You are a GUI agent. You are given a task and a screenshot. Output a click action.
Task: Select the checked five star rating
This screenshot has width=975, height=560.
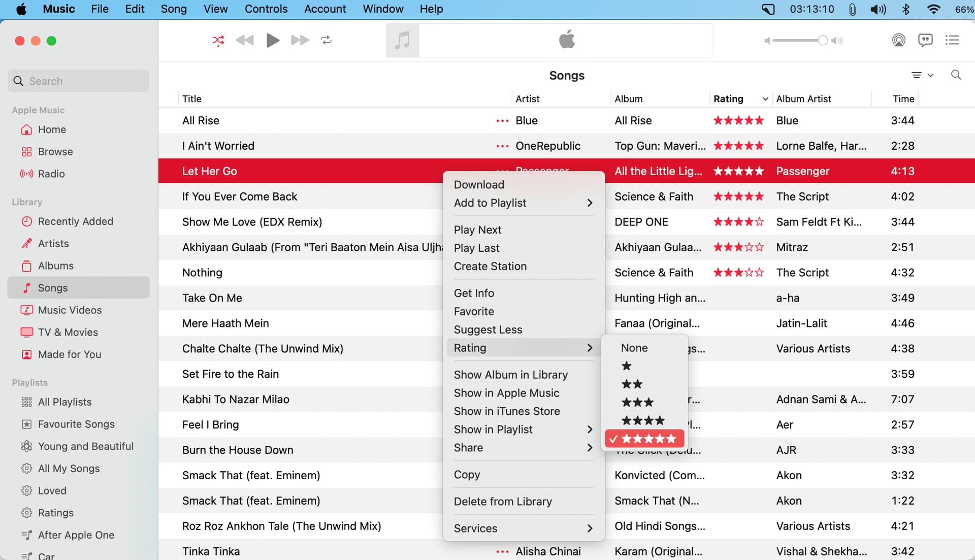[645, 439]
